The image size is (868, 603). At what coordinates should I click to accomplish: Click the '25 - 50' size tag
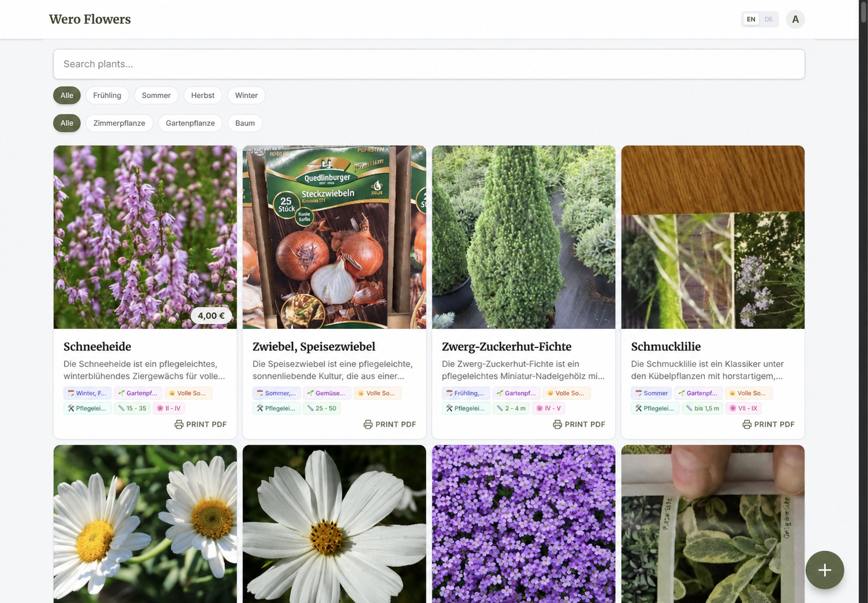point(322,408)
